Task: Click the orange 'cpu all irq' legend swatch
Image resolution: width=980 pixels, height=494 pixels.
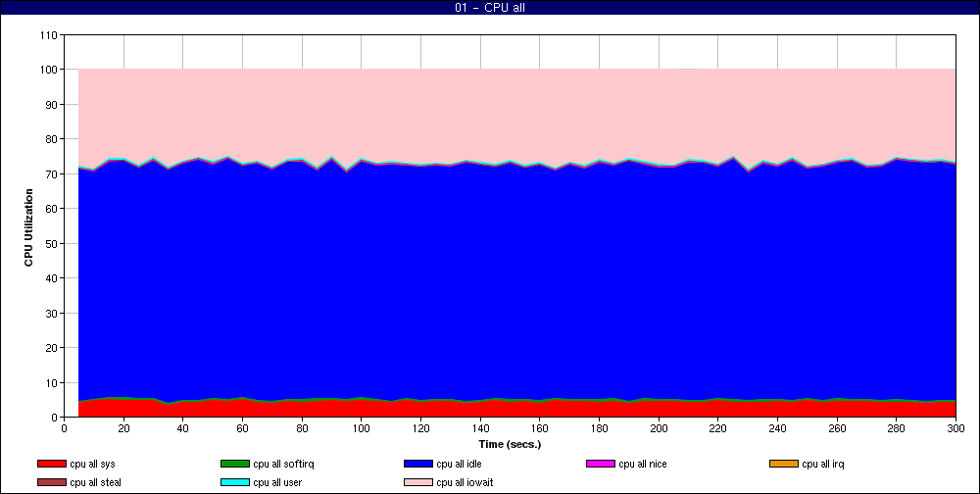Action: (784, 464)
